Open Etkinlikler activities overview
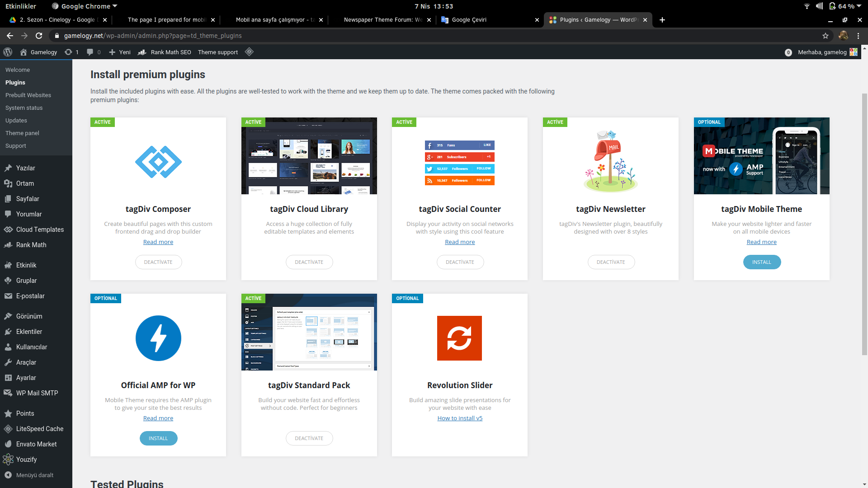 (x=21, y=6)
